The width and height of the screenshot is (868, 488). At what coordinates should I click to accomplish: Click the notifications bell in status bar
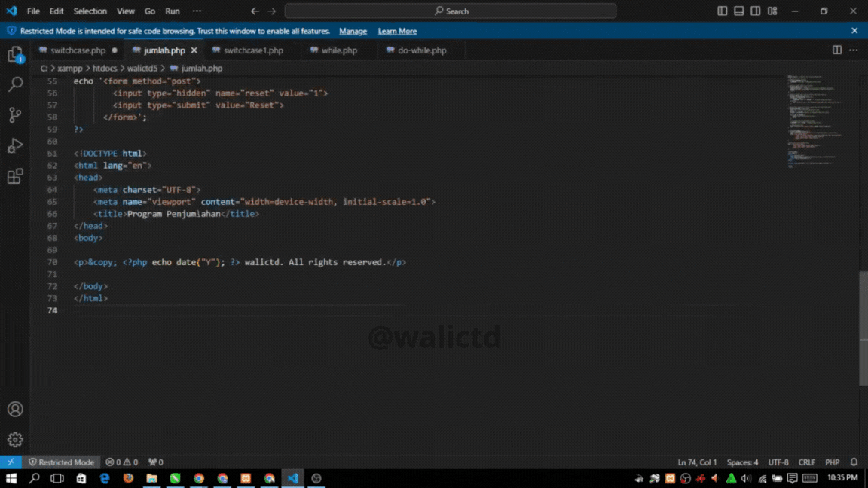[854, 462]
